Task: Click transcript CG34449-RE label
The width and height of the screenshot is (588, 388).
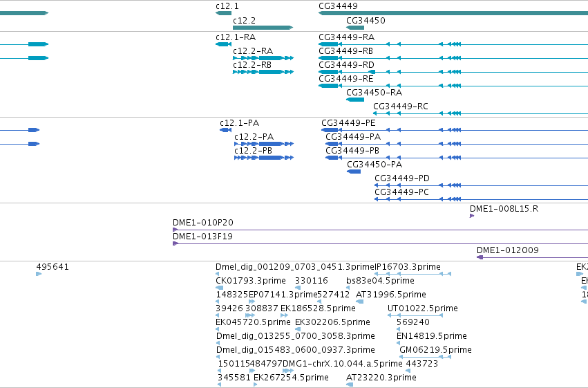Action: pyautogui.click(x=346, y=79)
